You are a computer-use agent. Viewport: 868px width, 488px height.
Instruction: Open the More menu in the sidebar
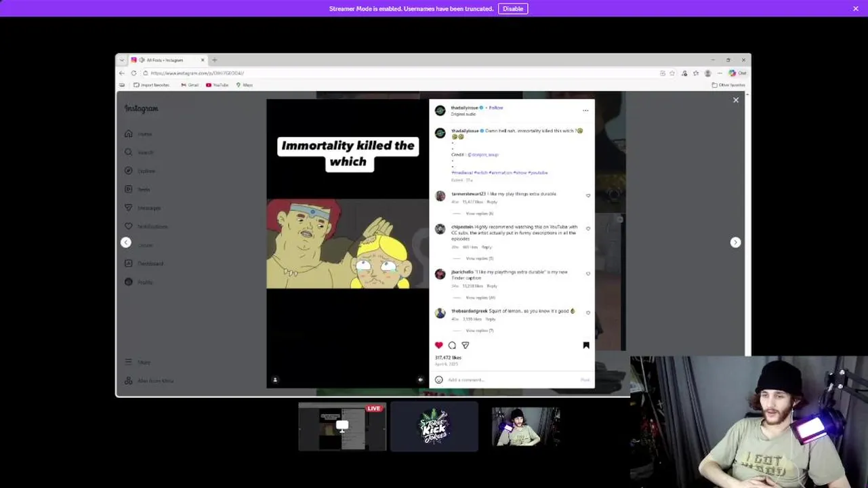click(x=138, y=362)
